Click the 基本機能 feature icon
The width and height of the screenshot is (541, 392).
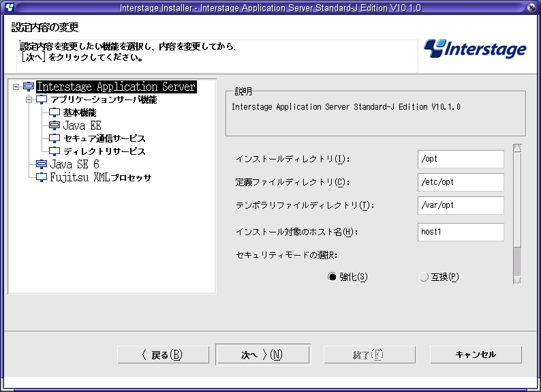coord(55,112)
